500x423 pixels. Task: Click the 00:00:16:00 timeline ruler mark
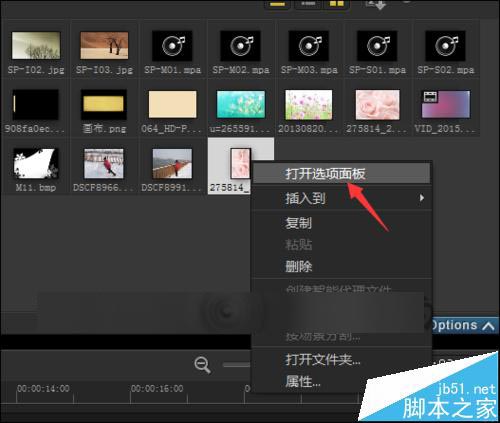(157, 388)
